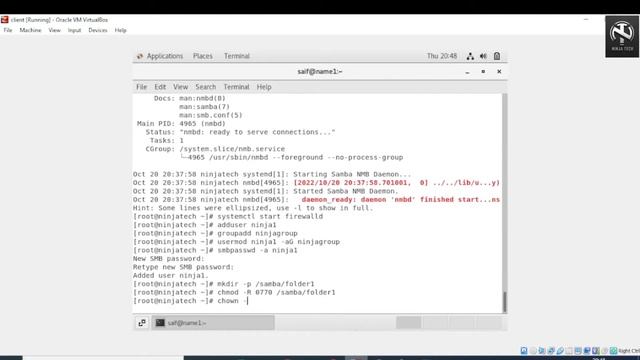
Task: Click the text 'Added user ninja1.'
Action: click(x=171, y=276)
